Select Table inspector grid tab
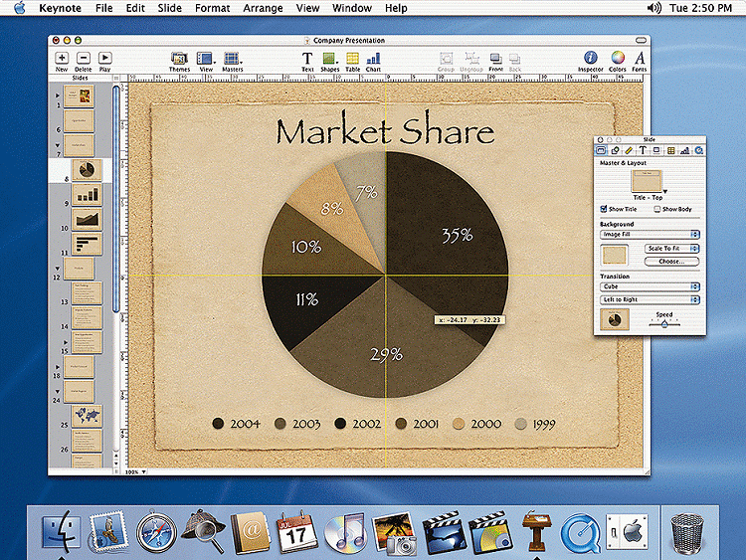The image size is (746, 560). point(670,150)
